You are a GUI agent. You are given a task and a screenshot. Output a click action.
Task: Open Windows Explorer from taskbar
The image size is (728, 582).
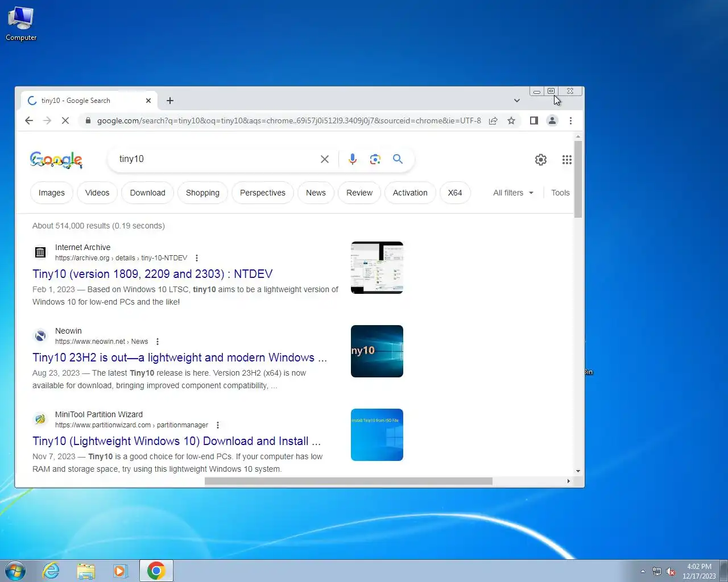(86, 571)
